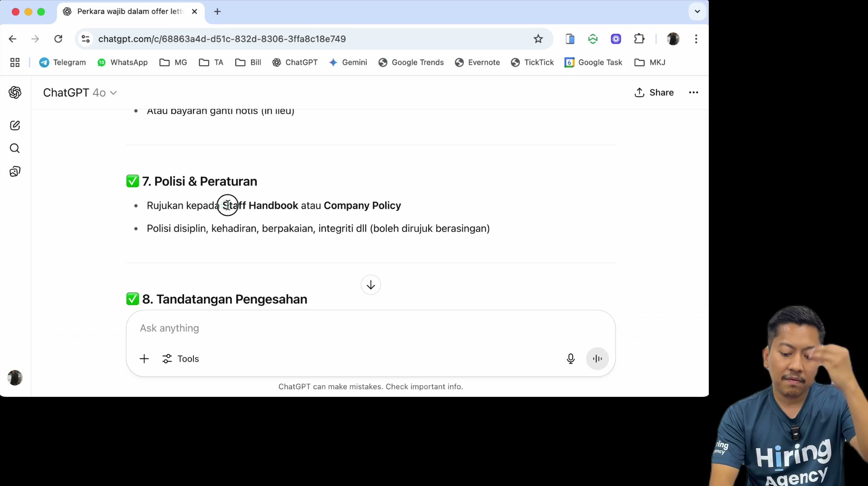Close the Perkara wajib tab
868x486 pixels.
tap(194, 12)
